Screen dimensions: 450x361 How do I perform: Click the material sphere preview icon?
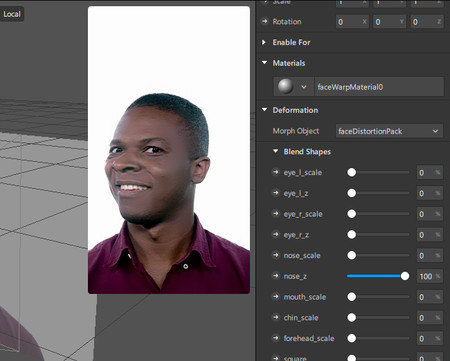(285, 87)
